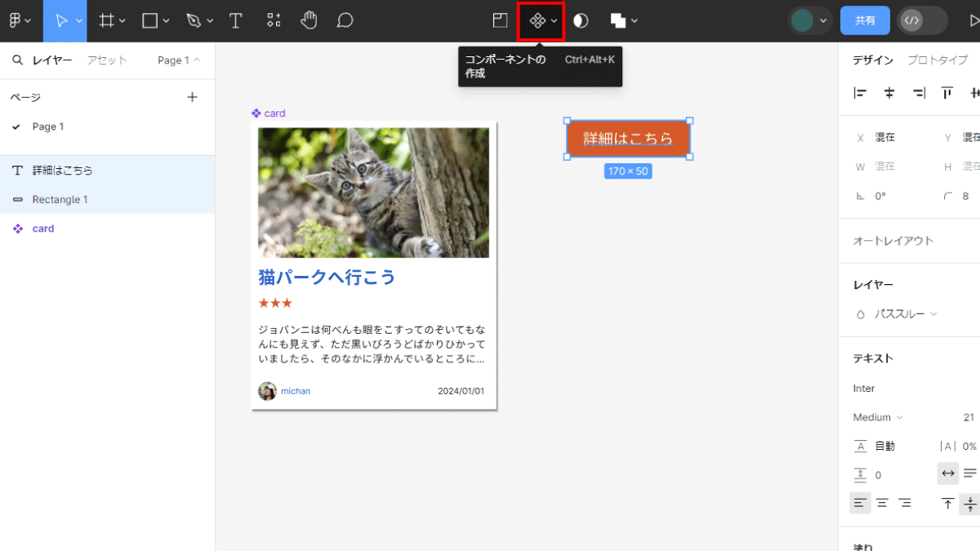Screen dimensions: 980x551
Task: Click the frame resize icon in toolbar
Action: point(500,21)
